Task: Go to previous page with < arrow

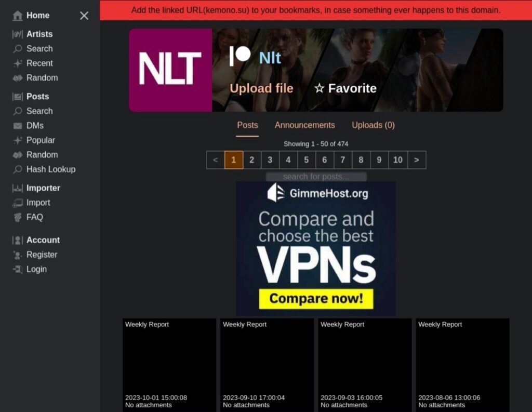Action: [x=216, y=160]
